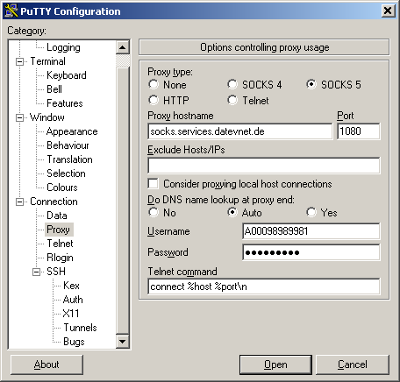Collapse the SSH tree node
Image resolution: width=400 pixels, height=382 pixels.
[x=37, y=272]
